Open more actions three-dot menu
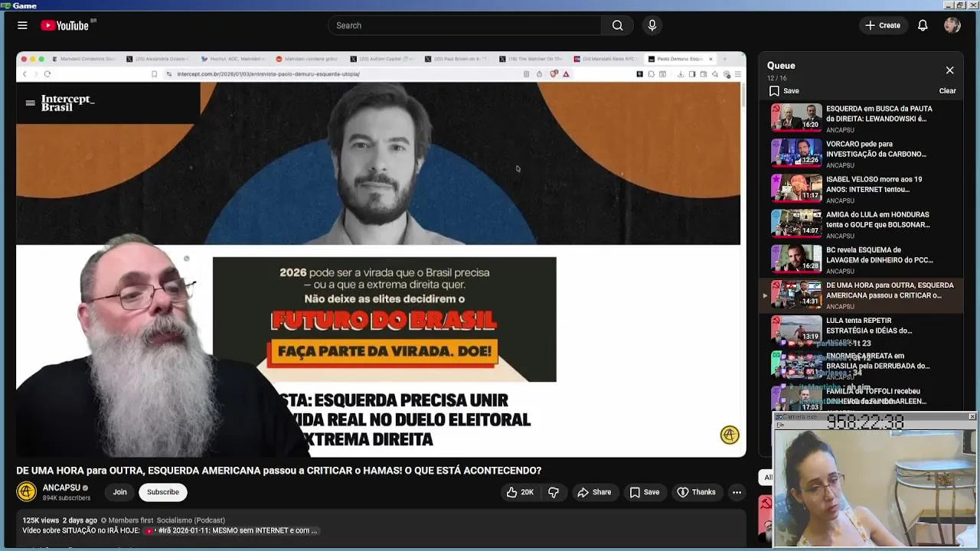Screen dimensions: 980x551 737,492
